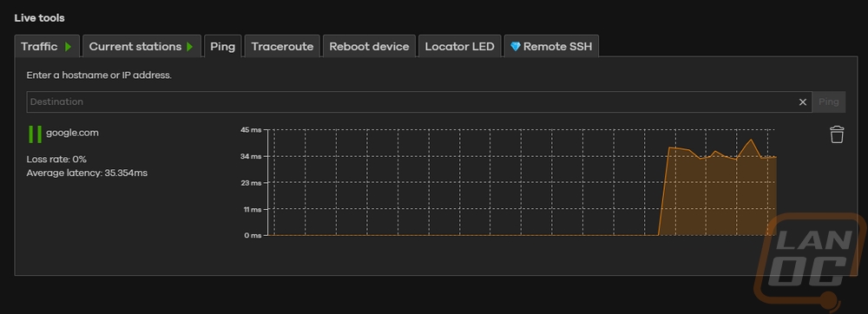Switch to the Traffic tab
This screenshot has width=868, height=314.
[47, 47]
